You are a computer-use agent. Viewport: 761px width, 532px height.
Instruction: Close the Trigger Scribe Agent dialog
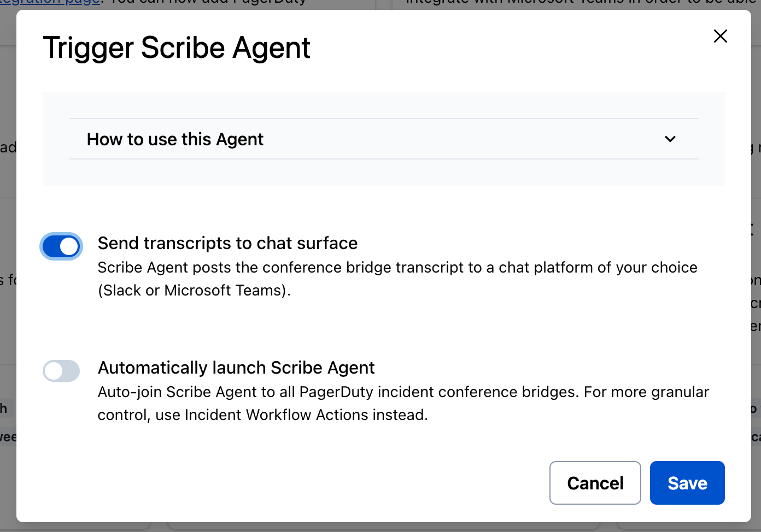(721, 36)
